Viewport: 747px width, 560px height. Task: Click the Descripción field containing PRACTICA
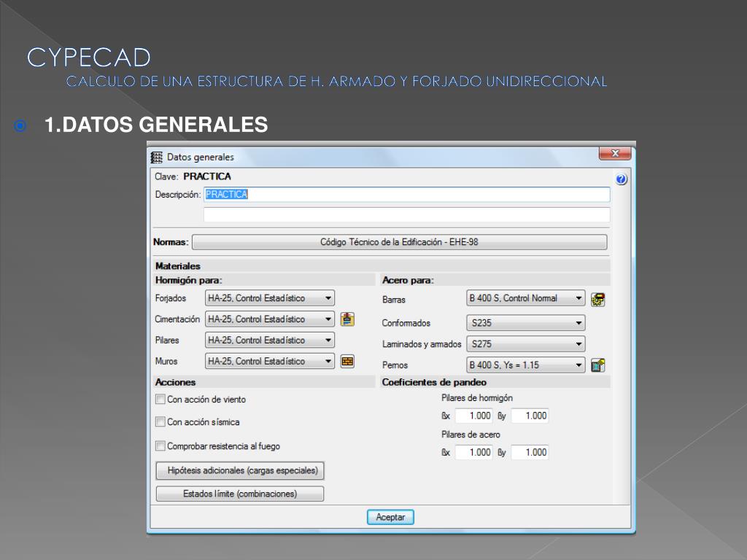pos(407,194)
